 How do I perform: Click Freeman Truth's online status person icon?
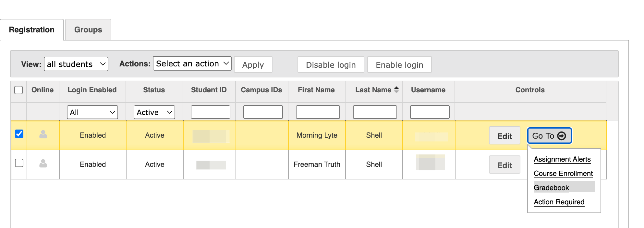[43, 164]
